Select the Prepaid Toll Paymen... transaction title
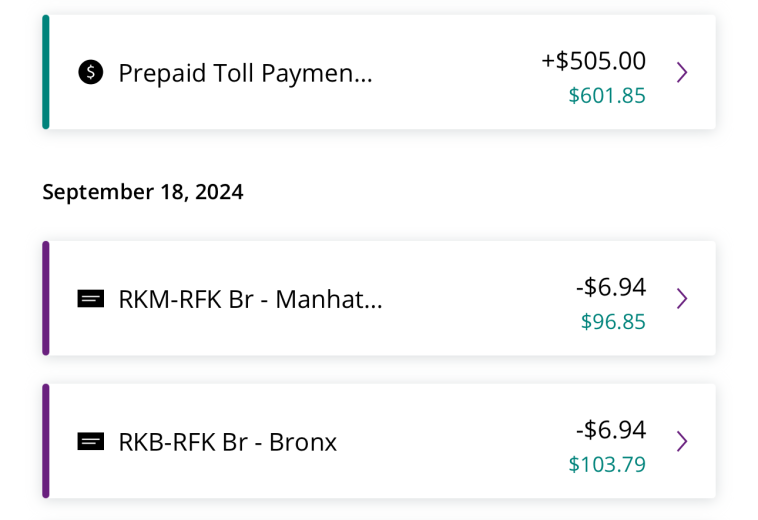 point(246,73)
